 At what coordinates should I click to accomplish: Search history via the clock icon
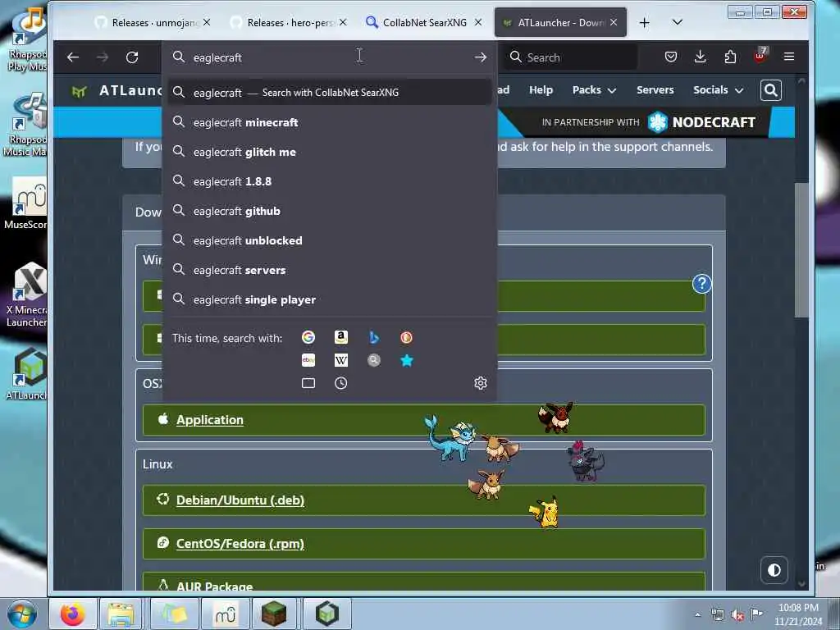(x=340, y=383)
